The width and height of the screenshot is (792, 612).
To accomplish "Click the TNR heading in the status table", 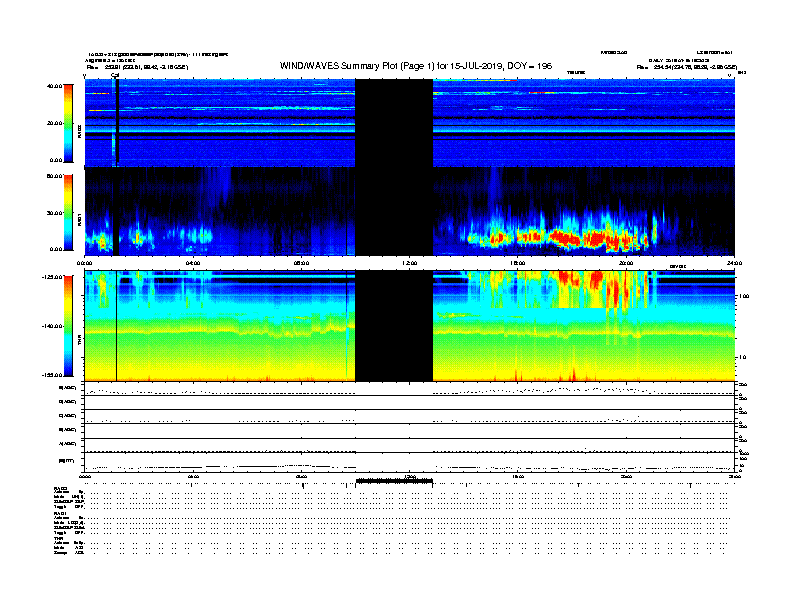I will tap(58, 538).
